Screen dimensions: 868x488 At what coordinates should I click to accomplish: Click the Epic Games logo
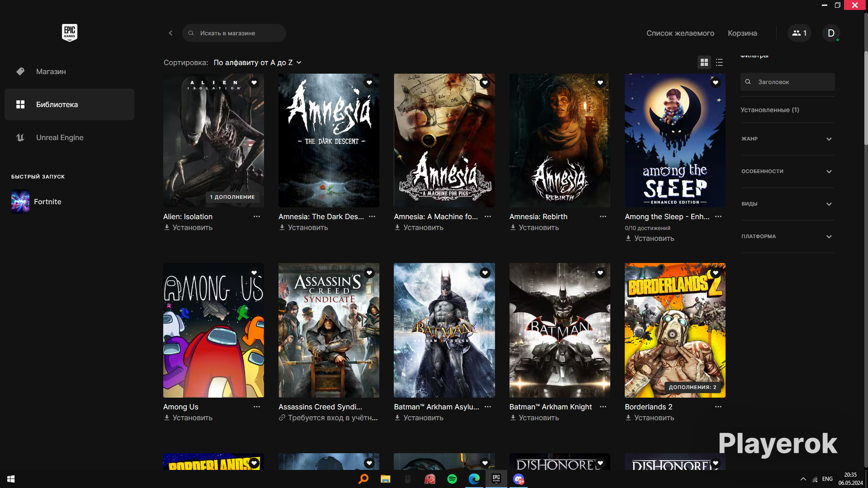pyautogui.click(x=69, y=33)
